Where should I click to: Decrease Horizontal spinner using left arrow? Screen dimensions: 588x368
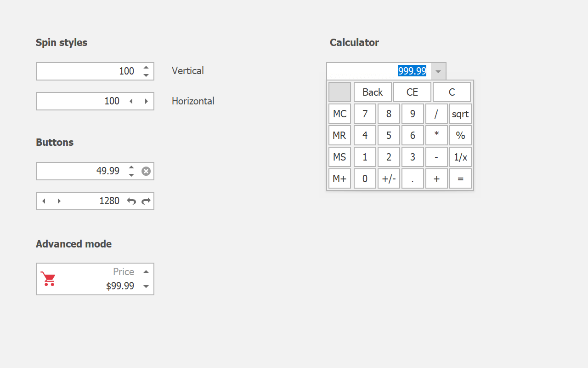131,101
